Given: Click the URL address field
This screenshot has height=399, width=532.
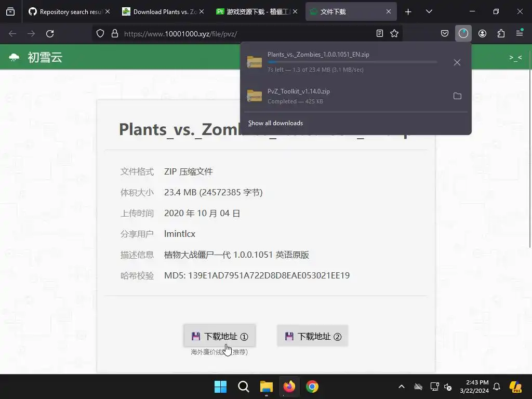Looking at the screenshot, I should (248, 34).
